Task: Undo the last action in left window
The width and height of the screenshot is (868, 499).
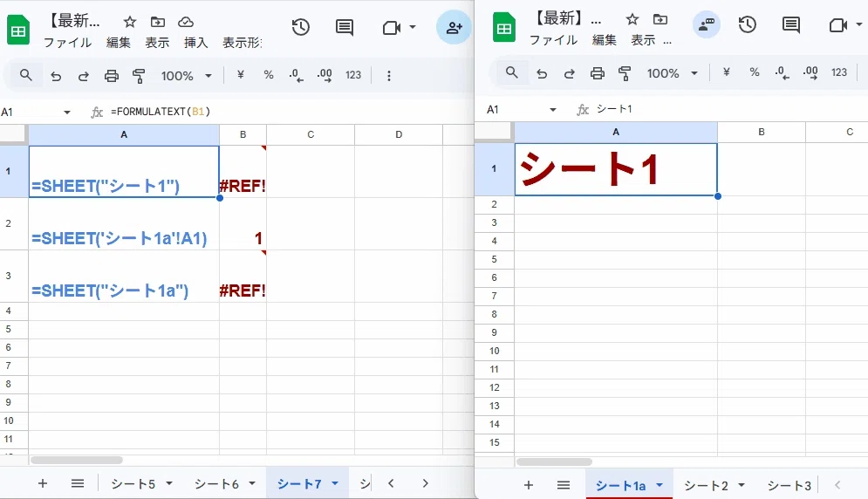Action: click(x=56, y=76)
